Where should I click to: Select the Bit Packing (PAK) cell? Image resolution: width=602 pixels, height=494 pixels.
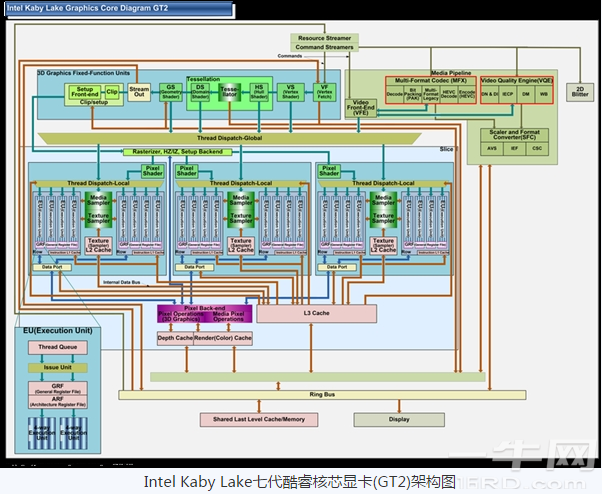pyautogui.click(x=413, y=94)
